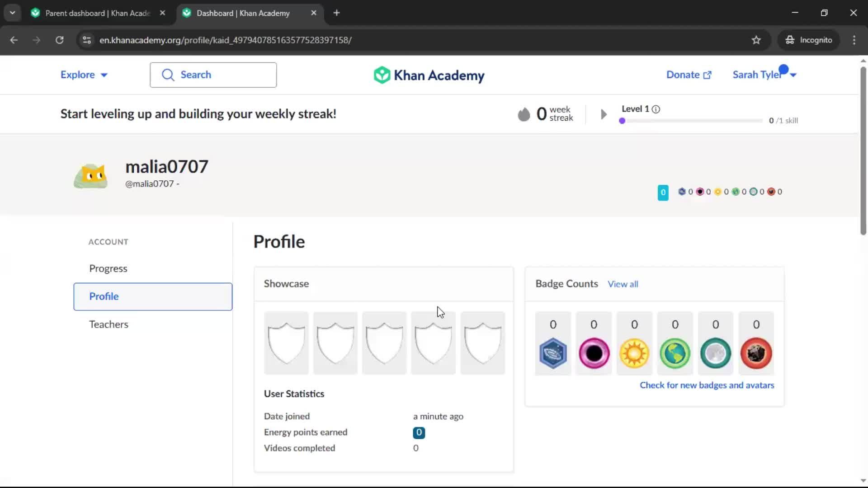Screen dimensions: 868x488
Task: Click the Energy points earned value badge
Action: (x=419, y=432)
